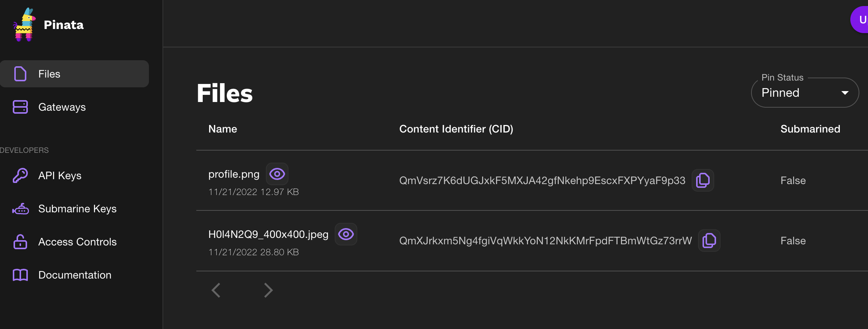Click the Gateways server icon
The image size is (868, 329).
tap(20, 107)
